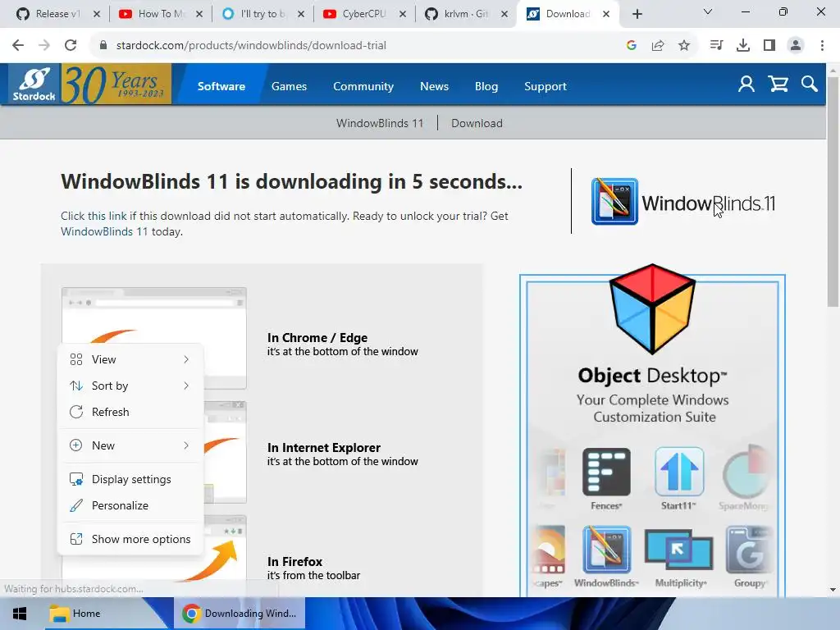Choose Refresh in context menu
This screenshot has width=840, height=630.
tap(130, 412)
